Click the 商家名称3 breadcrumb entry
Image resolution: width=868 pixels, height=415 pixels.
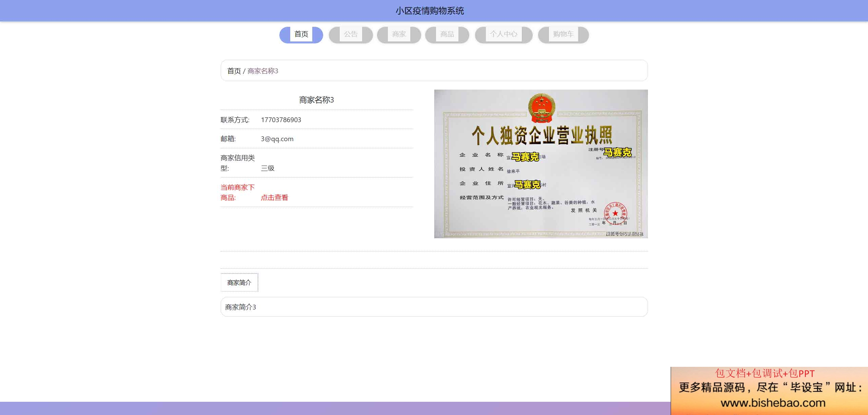point(263,71)
